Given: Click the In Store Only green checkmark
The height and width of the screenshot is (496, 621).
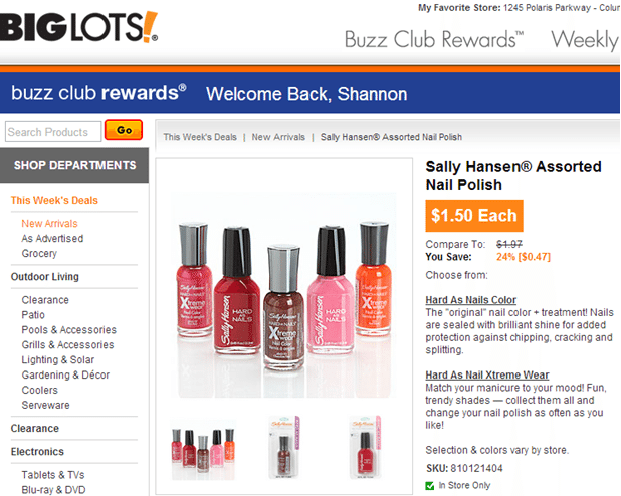Looking at the screenshot, I should pyautogui.click(x=430, y=486).
